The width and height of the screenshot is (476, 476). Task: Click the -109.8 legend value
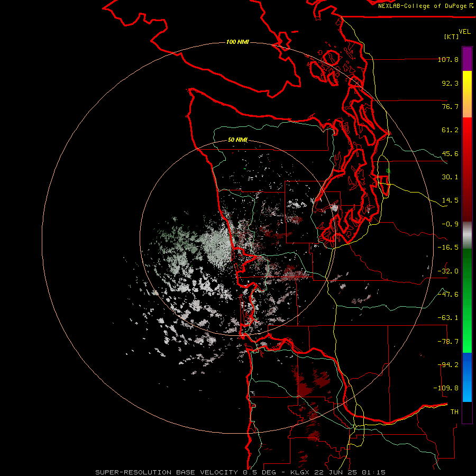[446, 388]
